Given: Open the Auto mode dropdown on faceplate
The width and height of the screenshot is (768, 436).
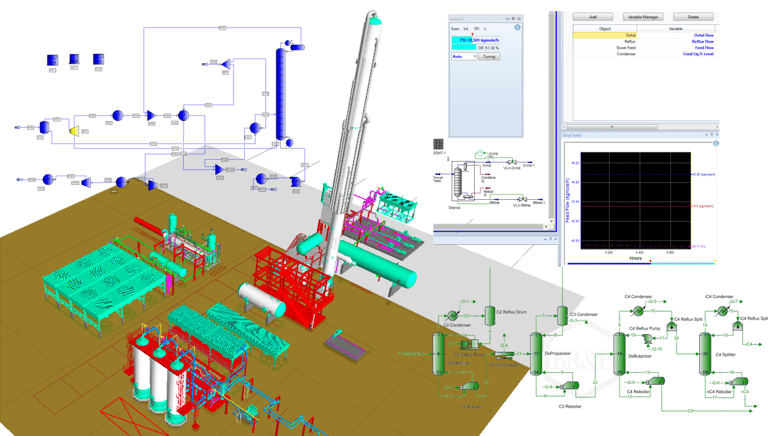Looking at the screenshot, I should tap(464, 56).
